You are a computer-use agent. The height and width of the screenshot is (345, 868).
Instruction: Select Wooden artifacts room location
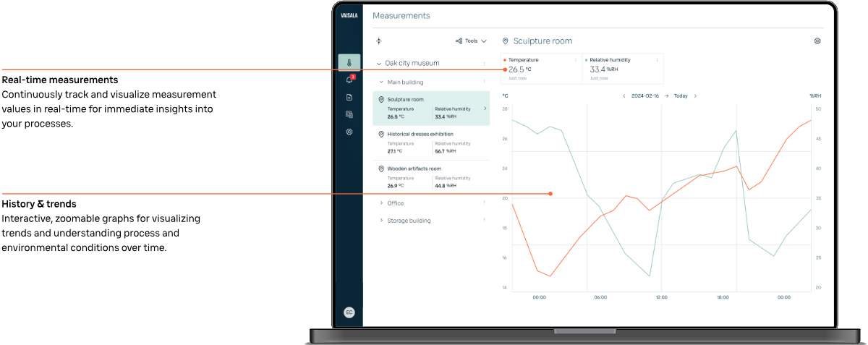[x=414, y=169]
